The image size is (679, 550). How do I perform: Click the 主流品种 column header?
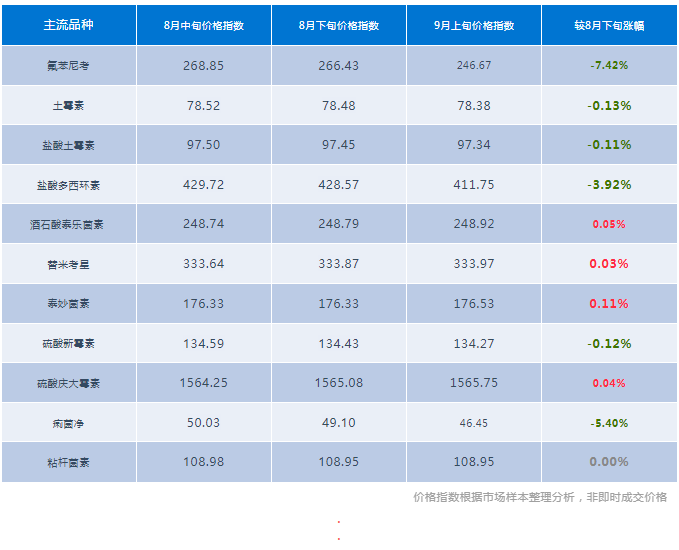point(68,25)
